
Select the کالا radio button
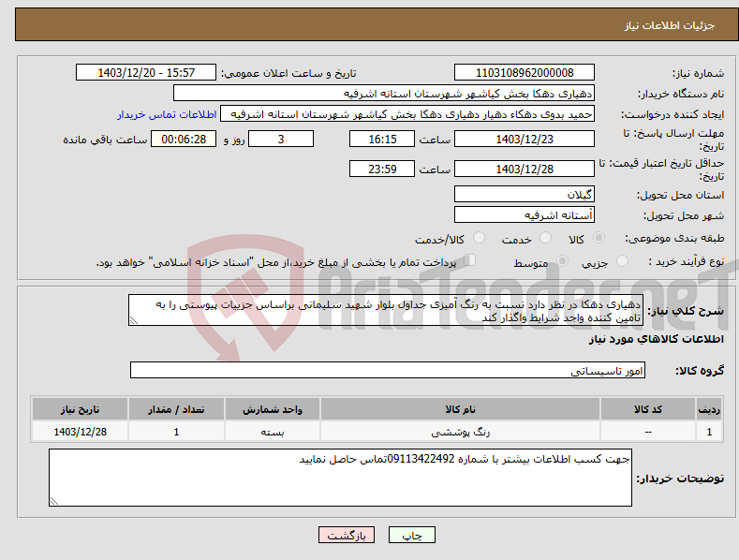coord(599,238)
